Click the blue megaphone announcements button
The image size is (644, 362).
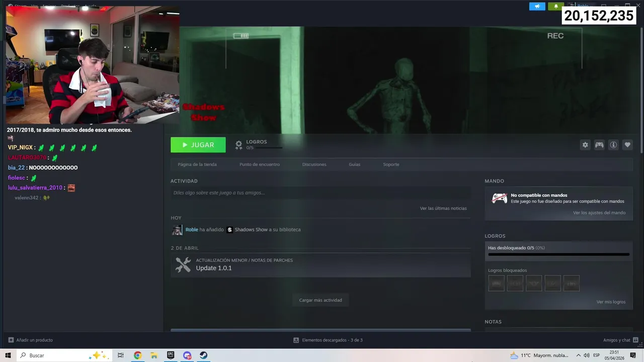tap(537, 7)
